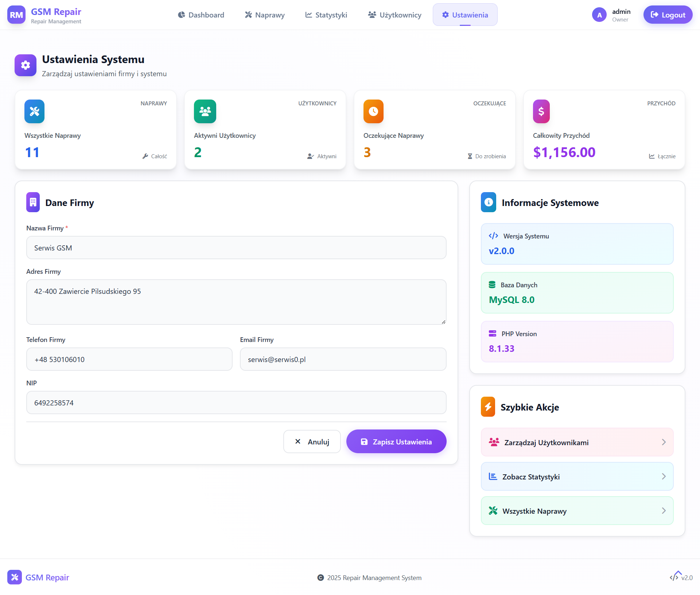Click the lightning bolt icon beside Szybkie Akcje
The image size is (700, 595).
488,407
